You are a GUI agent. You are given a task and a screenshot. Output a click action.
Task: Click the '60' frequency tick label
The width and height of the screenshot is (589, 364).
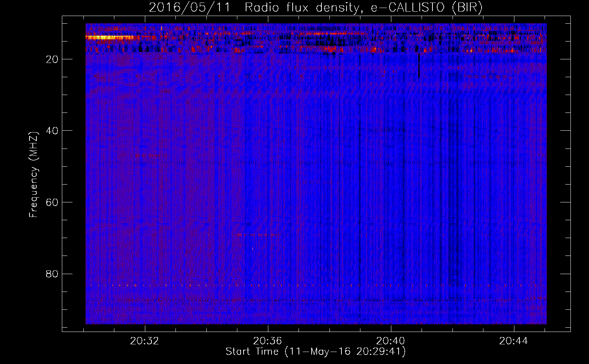[52, 202]
